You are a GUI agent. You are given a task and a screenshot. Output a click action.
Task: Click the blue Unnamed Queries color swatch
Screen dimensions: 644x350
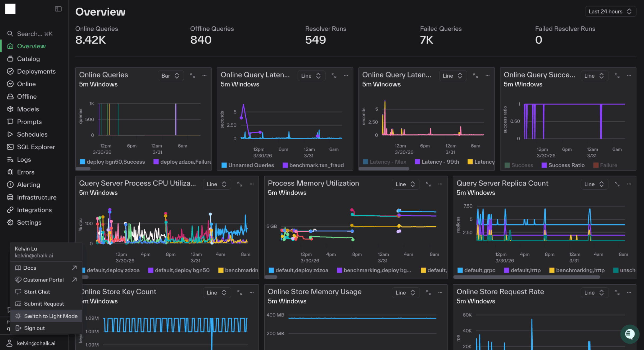pos(224,165)
